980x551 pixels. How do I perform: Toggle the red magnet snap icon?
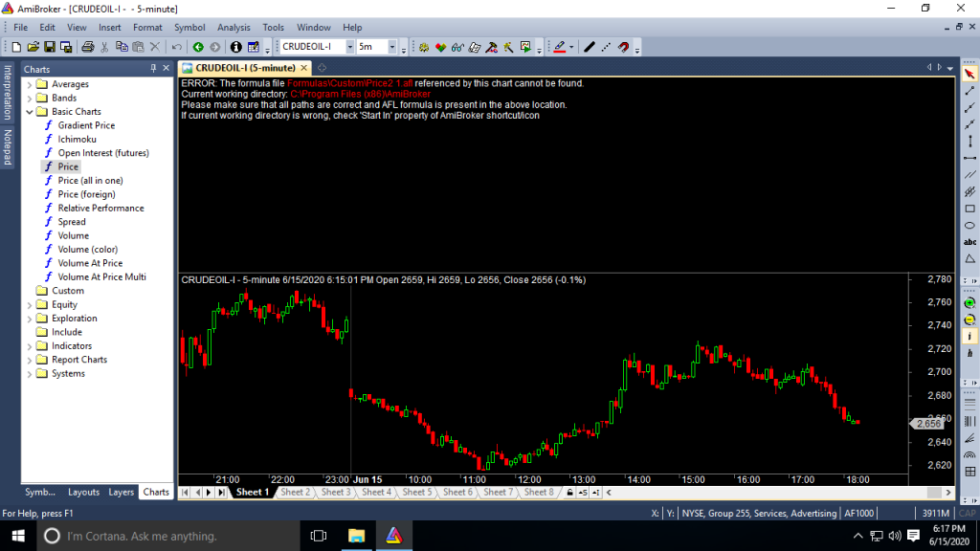pos(623,47)
